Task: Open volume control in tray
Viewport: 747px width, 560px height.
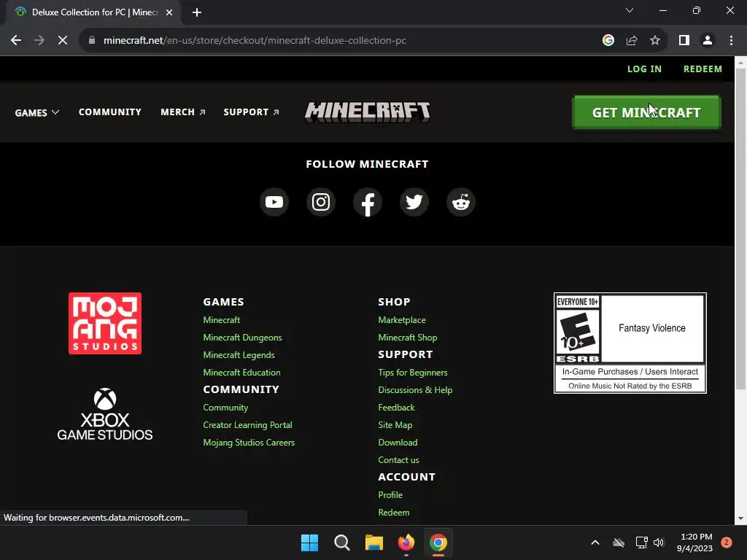Action: (x=659, y=542)
